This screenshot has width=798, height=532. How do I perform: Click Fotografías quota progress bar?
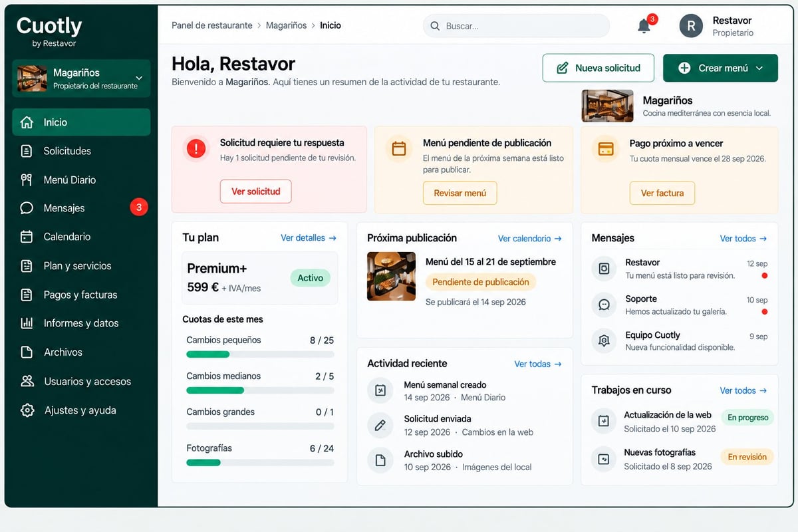click(260, 462)
